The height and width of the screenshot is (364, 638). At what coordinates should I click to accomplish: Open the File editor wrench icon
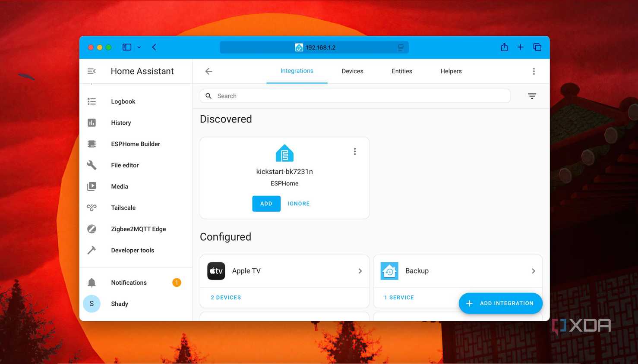[92, 165]
